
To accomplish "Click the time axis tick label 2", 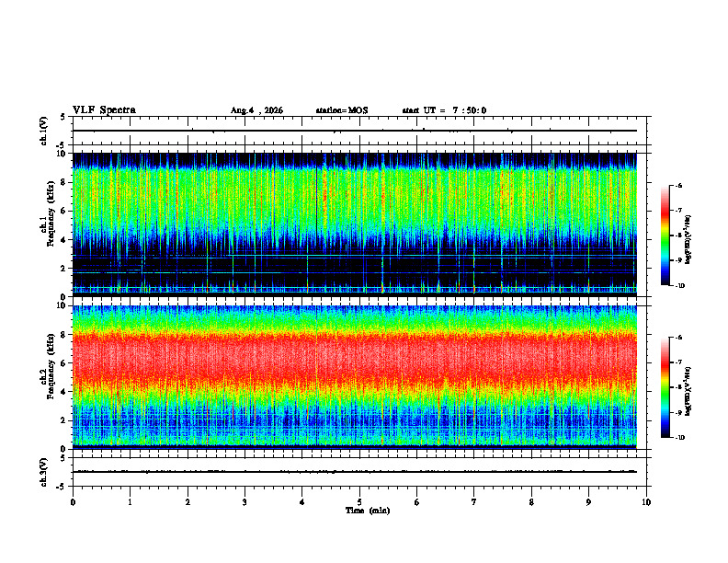I will 188,502.
